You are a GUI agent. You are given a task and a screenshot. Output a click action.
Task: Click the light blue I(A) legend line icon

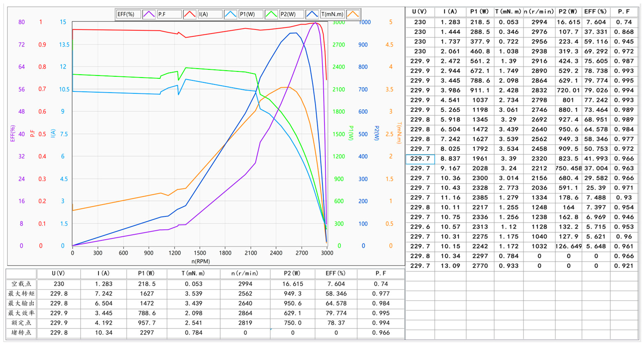[x=230, y=14]
